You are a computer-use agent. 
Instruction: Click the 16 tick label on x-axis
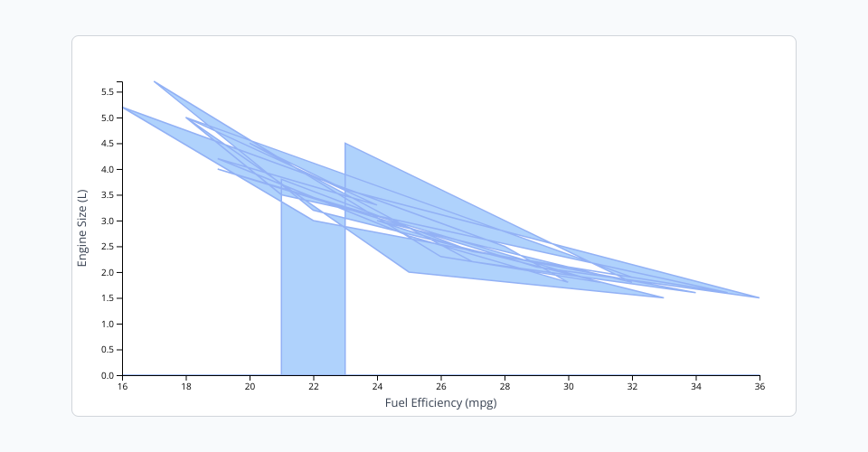123,387
